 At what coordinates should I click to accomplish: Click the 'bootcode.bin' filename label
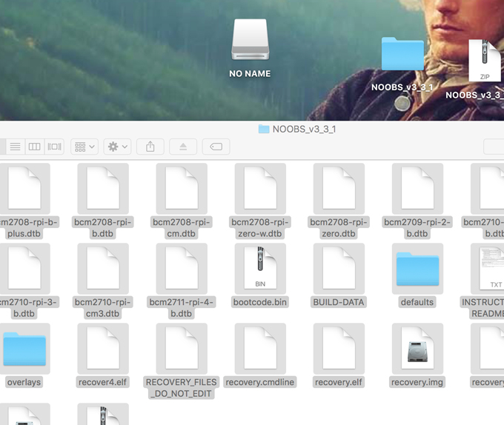[260, 302]
